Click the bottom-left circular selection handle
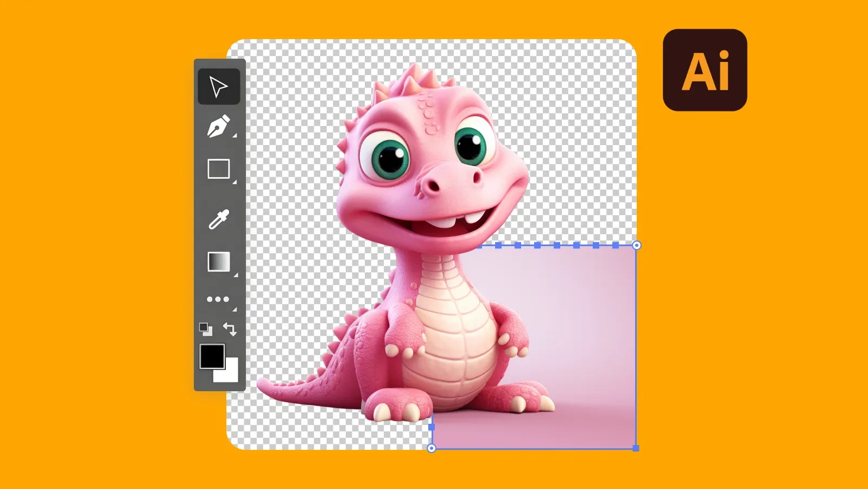 pos(432,448)
